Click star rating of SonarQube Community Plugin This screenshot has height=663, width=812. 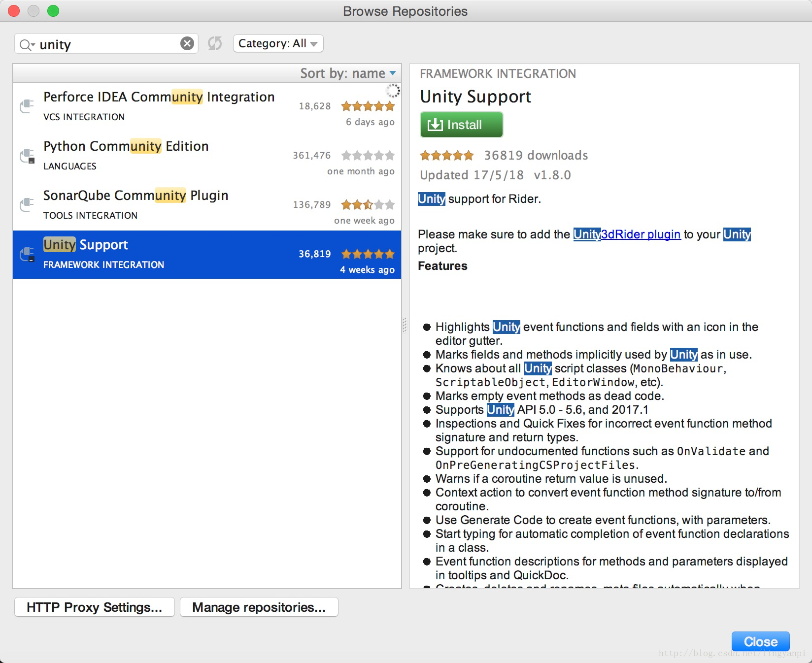tap(368, 204)
